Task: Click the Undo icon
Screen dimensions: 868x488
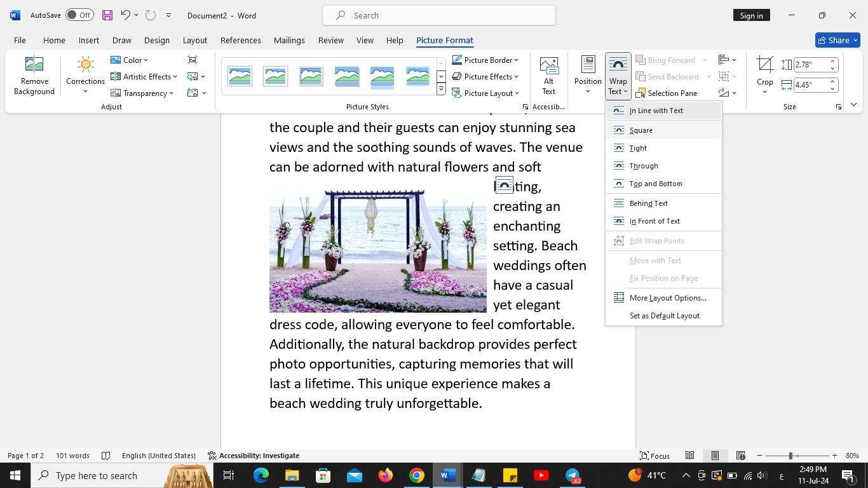Action: [125, 15]
